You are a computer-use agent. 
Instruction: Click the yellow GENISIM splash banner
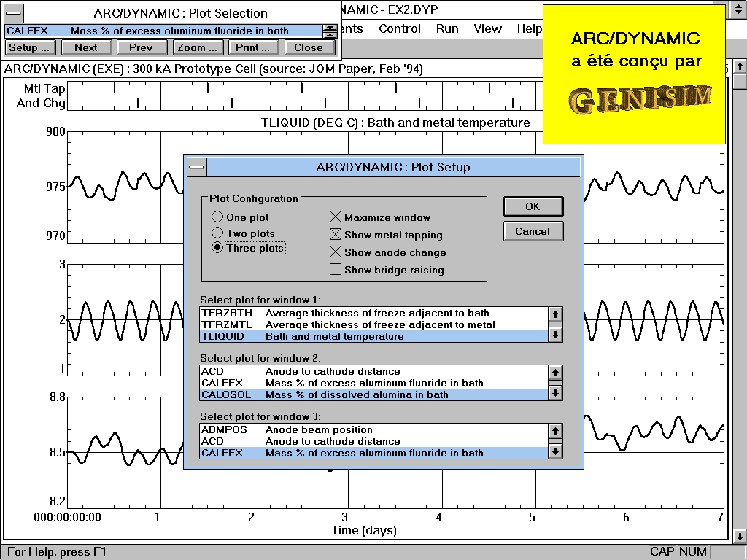click(634, 74)
